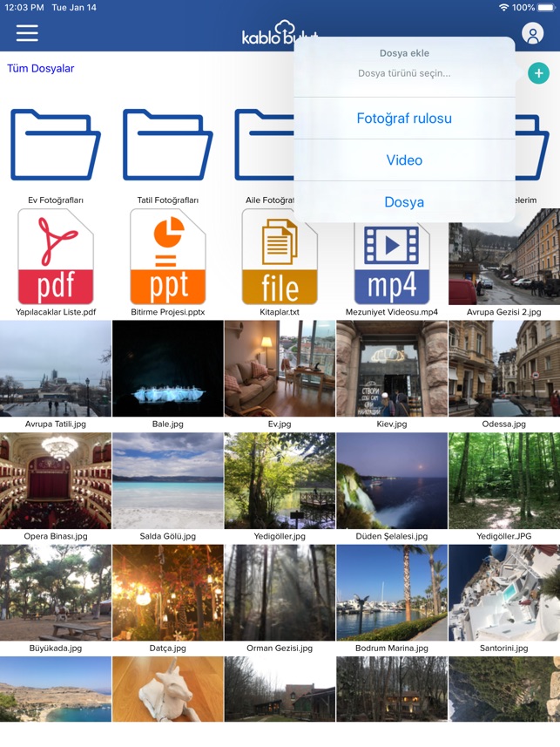Open the hamburger menu

click(x=27, y=33)
